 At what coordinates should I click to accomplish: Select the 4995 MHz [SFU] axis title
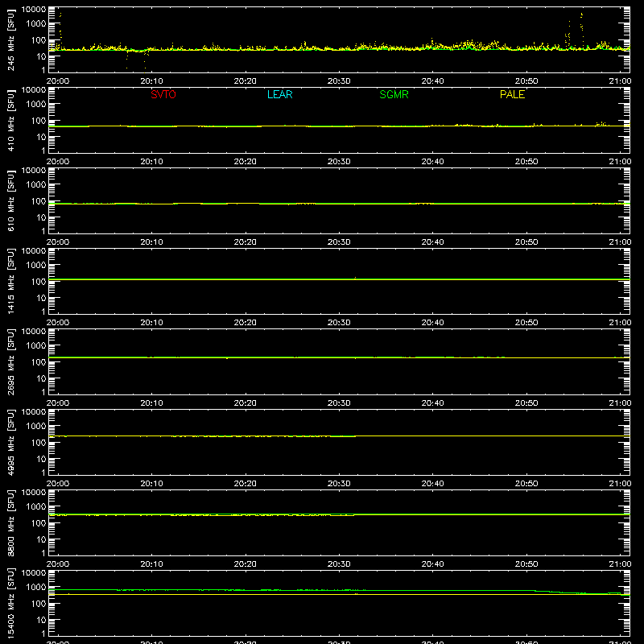10,442
